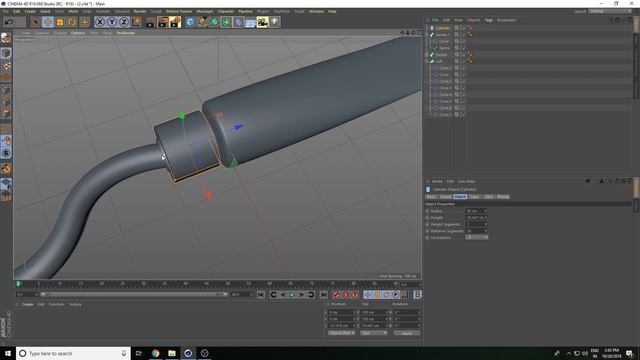Switch to the Caps tab
The height and width of the screenshot is (360, 640).
pyautogui.click(x=474, y=197)
